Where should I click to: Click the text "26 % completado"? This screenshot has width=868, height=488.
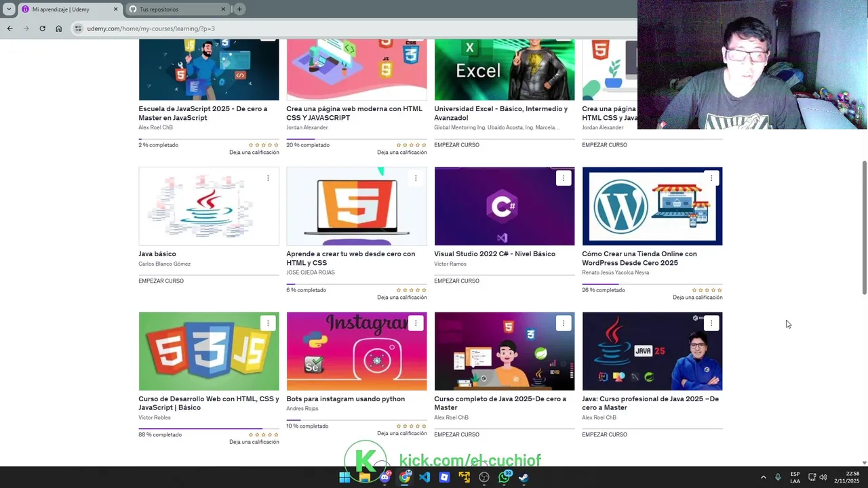pos(604,290)
